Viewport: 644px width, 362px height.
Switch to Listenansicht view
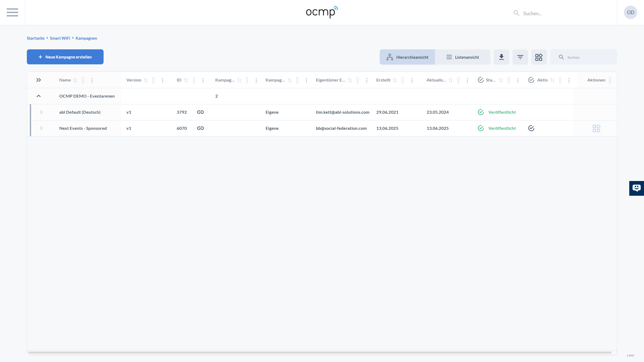[463, 57]
